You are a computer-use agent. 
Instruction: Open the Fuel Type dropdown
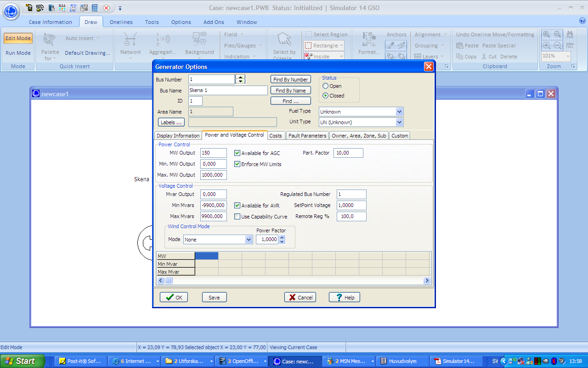[399, 112]
